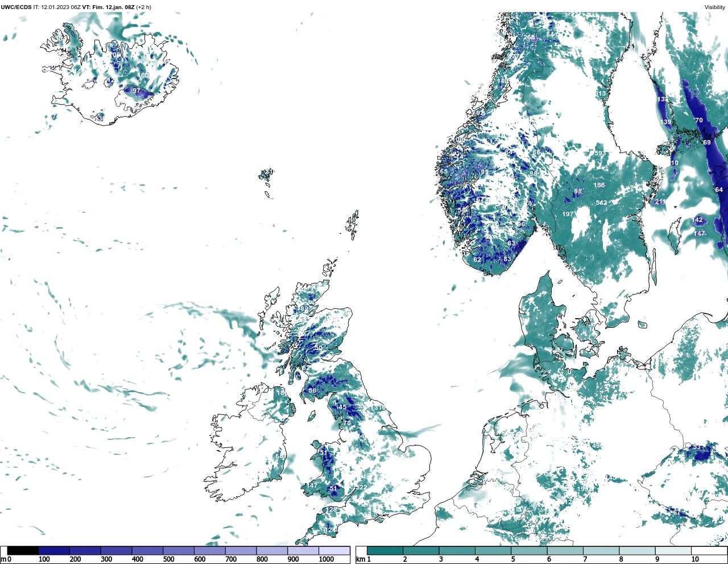Viewport: 728px width, 564px height.
Task: Click the '70' value in the eastern fog band
Action: point(700,121)
